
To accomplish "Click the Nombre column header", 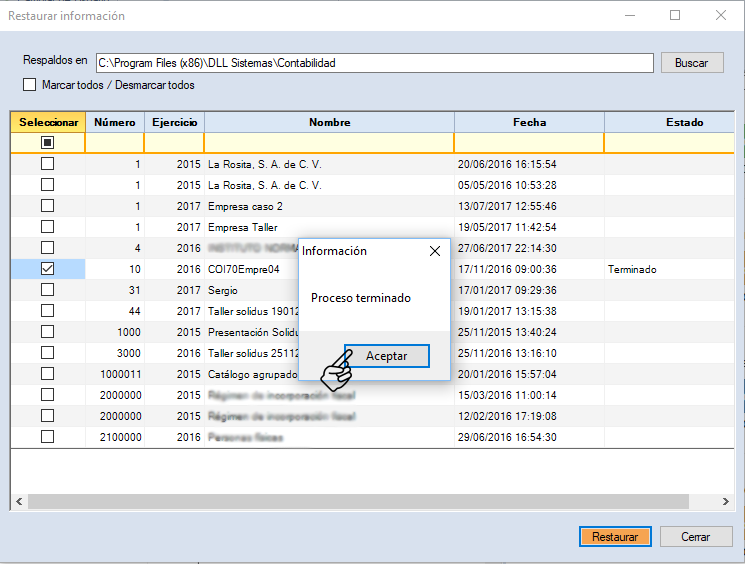I will click(329, 122).
